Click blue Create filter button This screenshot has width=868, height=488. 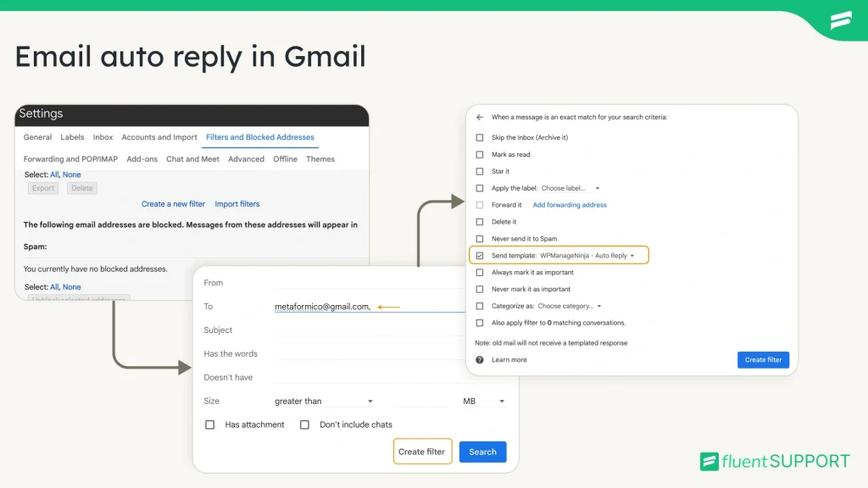coord(763,359)
